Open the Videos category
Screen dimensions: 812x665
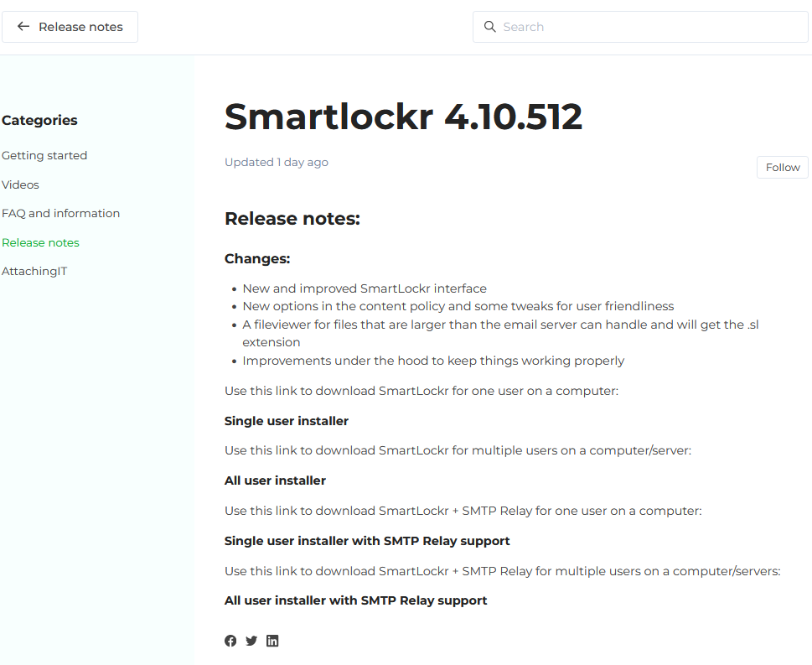point(20,184)
